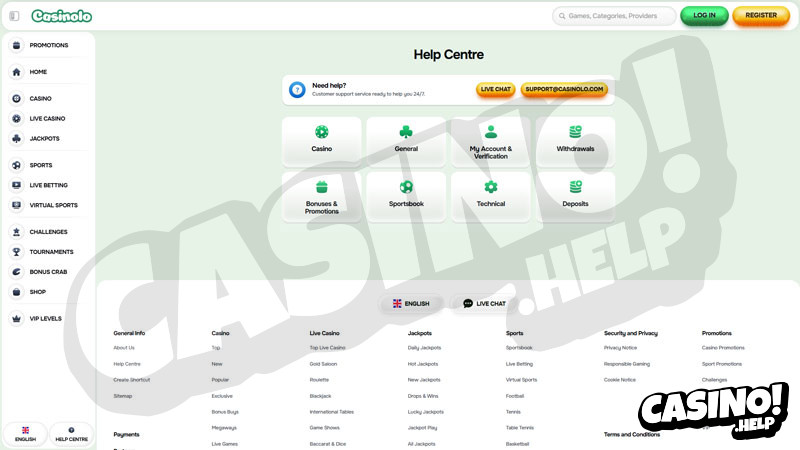Open Responsible Gaming footer link

[x=627, y=364]
